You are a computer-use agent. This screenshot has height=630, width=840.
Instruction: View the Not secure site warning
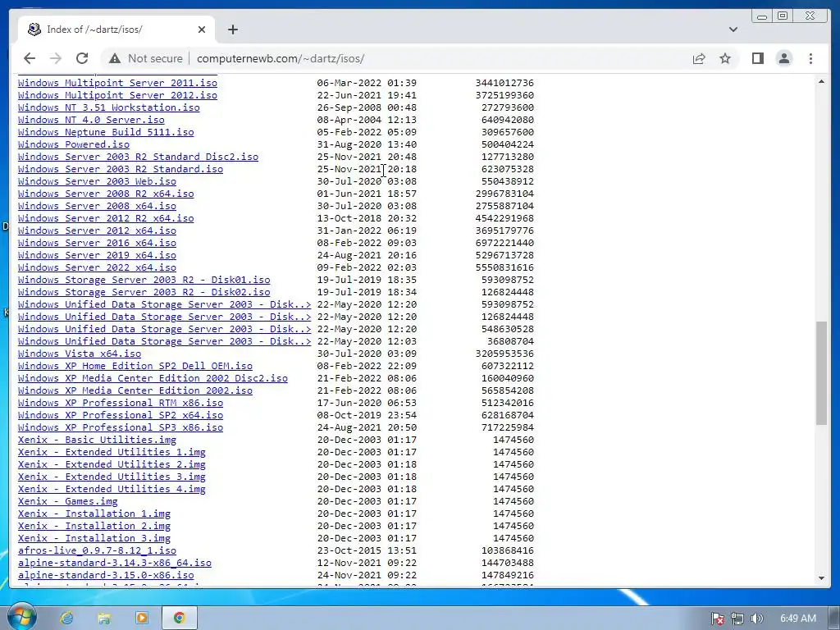[146, 58]
